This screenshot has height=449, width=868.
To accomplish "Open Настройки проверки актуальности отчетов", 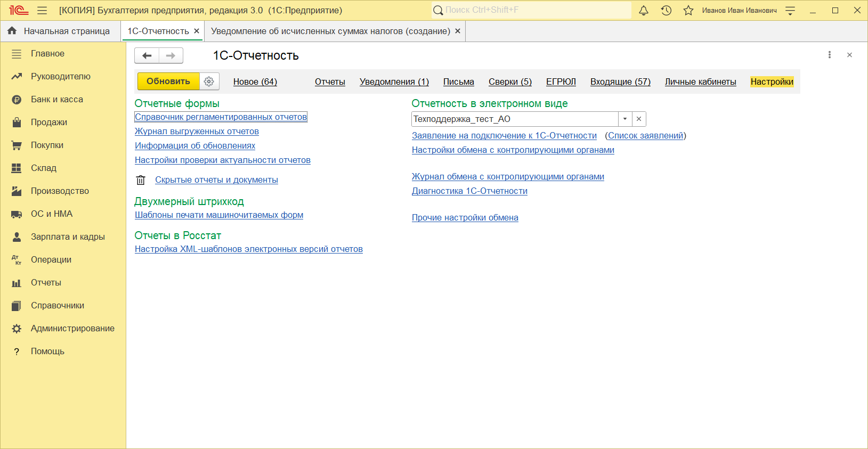I will click(223, 160).
